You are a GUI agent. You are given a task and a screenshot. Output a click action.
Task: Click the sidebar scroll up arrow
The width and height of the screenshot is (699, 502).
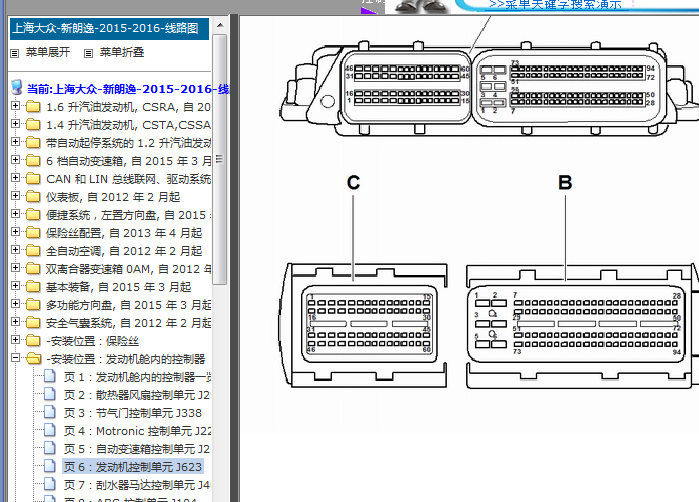220,25
